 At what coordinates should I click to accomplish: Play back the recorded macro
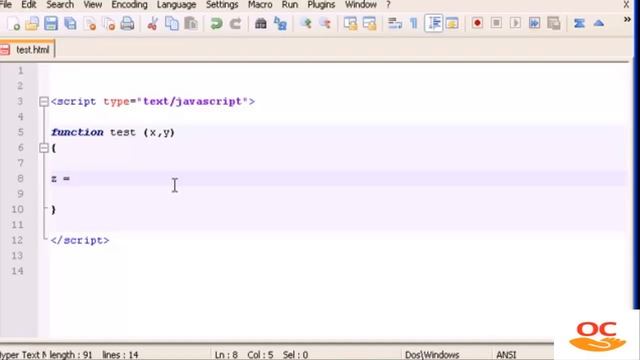[516, 23]
